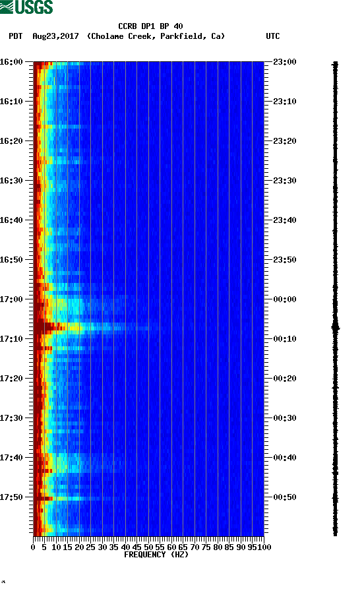Screen dimensions: 364x589
Task: Click the 16:20 PDT time label
Action: [11, 141]
